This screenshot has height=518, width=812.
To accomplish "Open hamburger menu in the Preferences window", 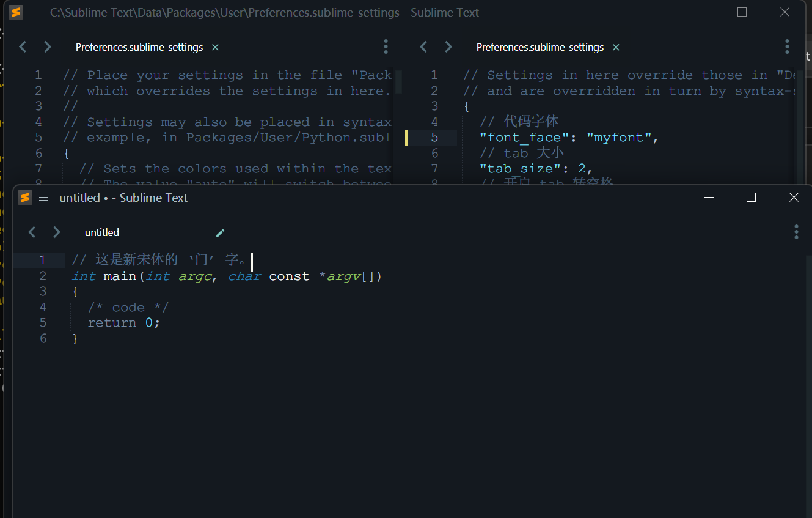I will point(34,12).
